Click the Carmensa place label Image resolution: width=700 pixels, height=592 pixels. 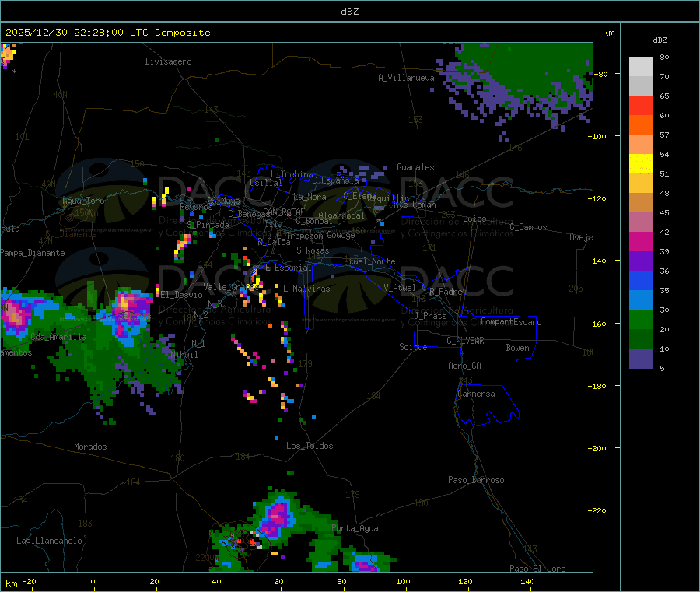[x=476, y=394]
